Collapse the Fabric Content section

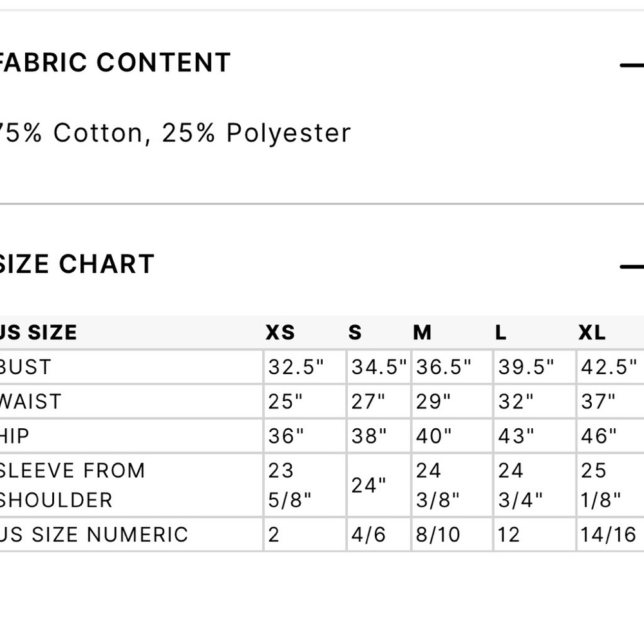click(632, 65)
